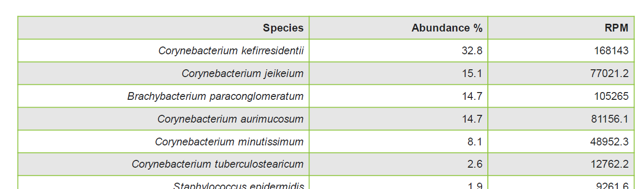Select Corynebacterium jeikeium species cell
Image resolution: width=644 pixels, height=189 pixels.
tap(163, 73)
